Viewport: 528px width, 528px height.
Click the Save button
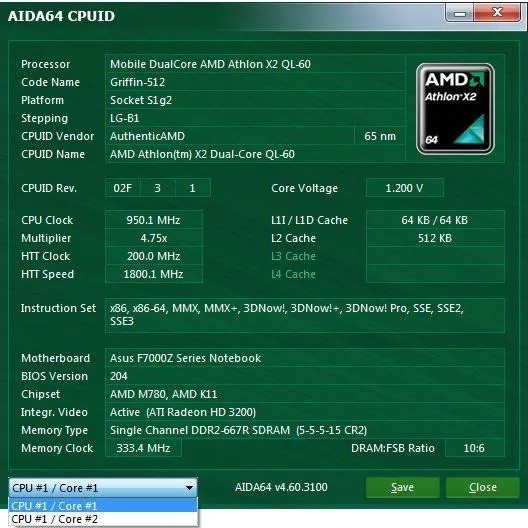[402, 487]
